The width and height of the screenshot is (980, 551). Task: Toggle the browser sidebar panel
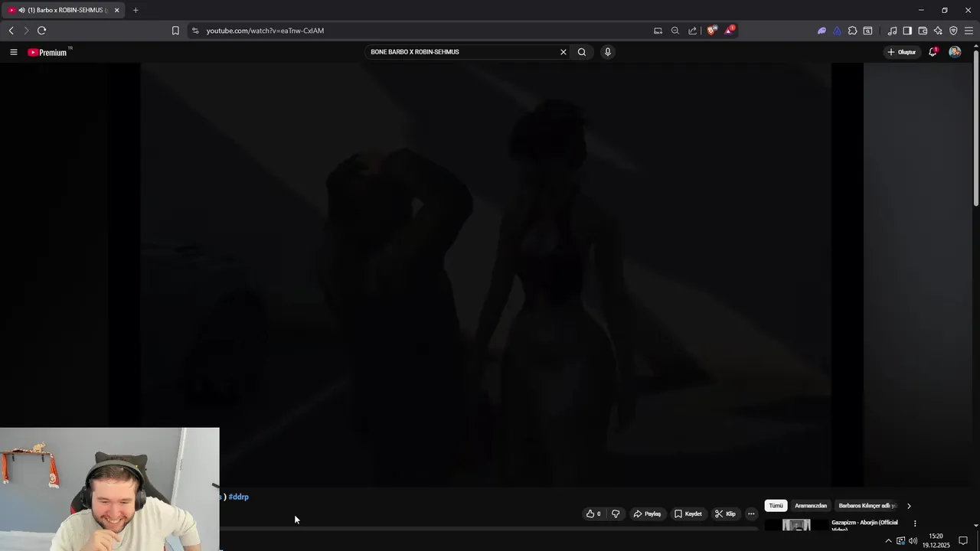[907, 31]
